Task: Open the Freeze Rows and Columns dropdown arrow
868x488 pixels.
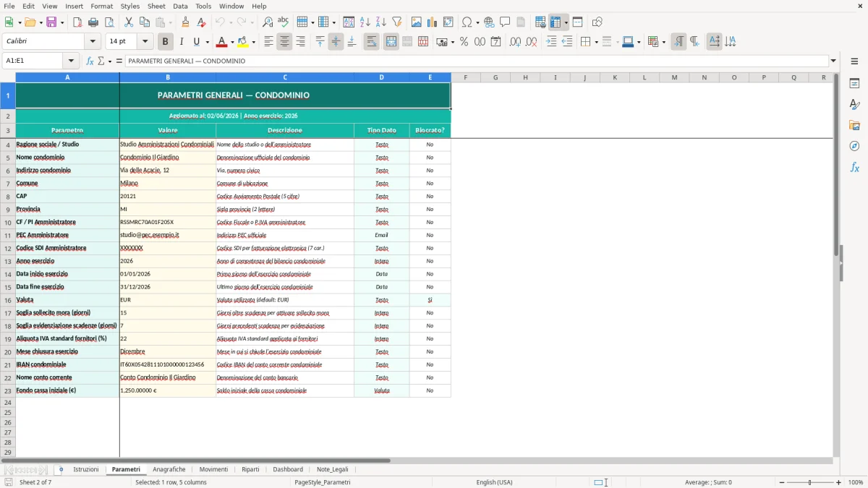Action: 566,22
